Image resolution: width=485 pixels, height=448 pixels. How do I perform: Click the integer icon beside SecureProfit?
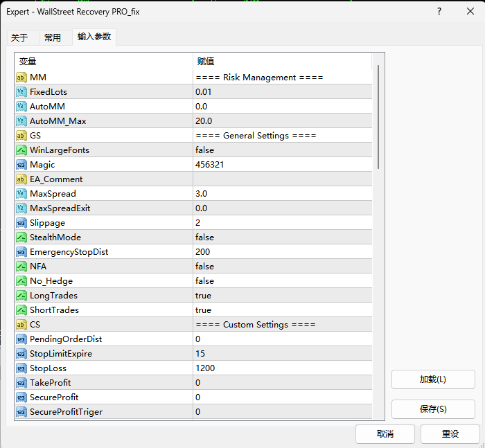point(21,397)
